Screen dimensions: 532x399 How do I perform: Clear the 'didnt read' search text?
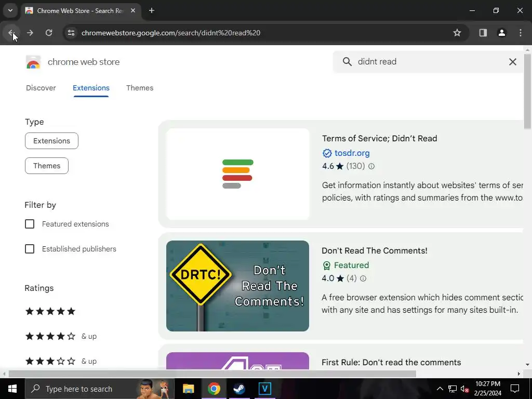pos(513,62)
